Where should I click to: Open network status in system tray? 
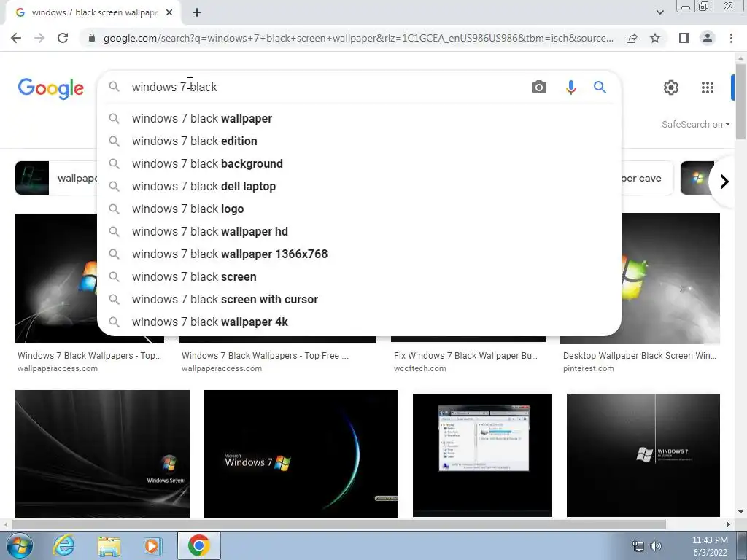(638, 546)
